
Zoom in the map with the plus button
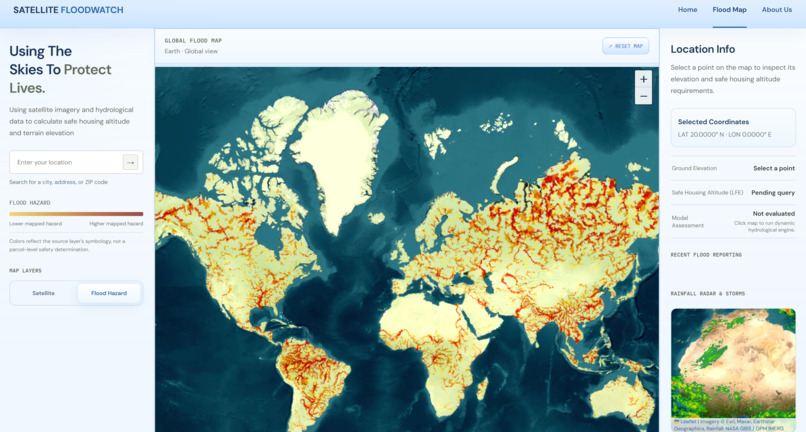pos(643,79)
